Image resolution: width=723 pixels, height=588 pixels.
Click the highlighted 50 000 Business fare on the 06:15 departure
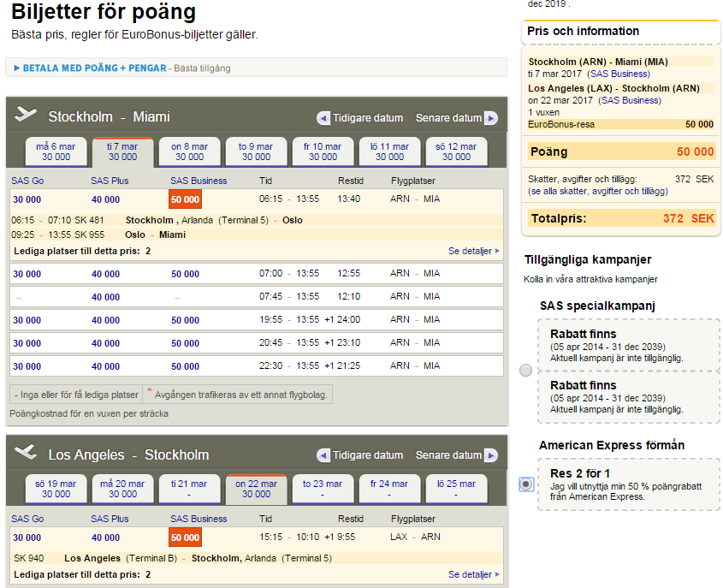click(186, 199)
